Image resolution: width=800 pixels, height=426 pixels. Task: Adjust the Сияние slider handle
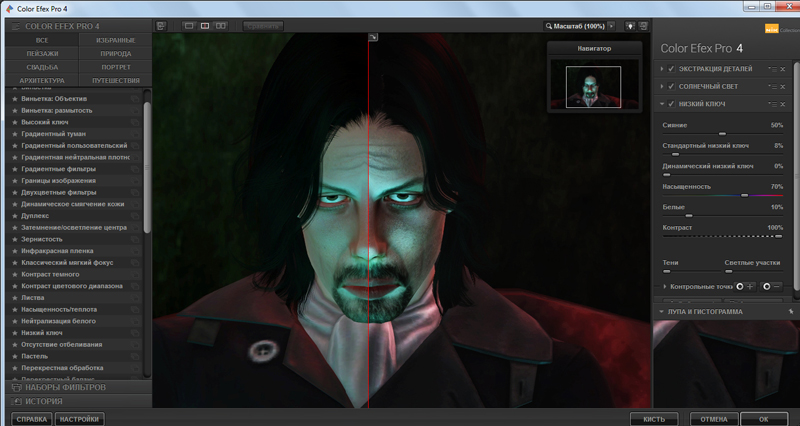point(722,134)
